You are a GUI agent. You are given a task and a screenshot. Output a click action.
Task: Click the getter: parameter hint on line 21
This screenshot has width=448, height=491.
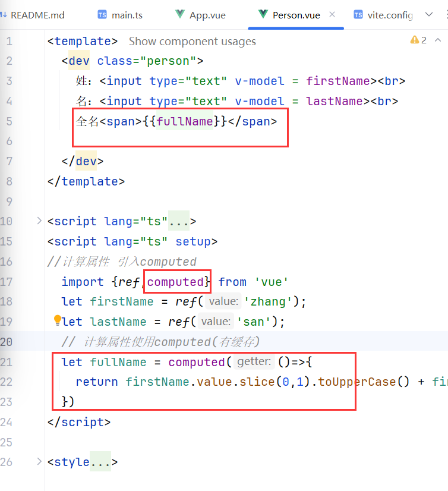pyautogui.click(x=254, y=361)
